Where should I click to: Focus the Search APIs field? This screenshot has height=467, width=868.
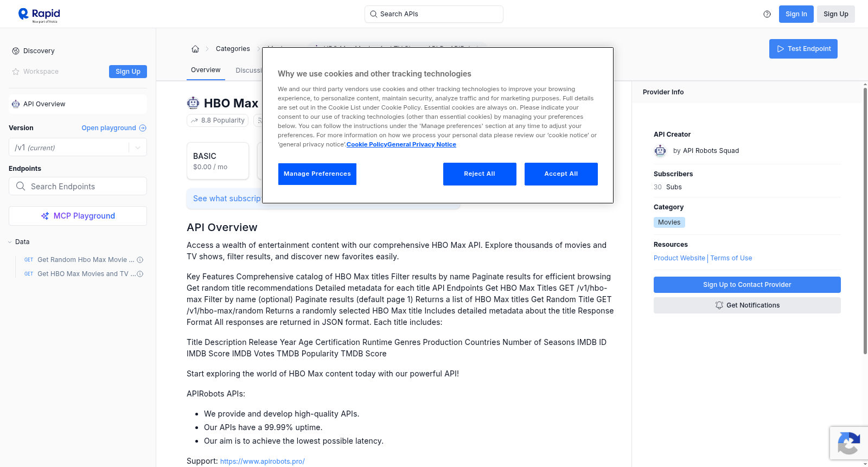[434, 14]
